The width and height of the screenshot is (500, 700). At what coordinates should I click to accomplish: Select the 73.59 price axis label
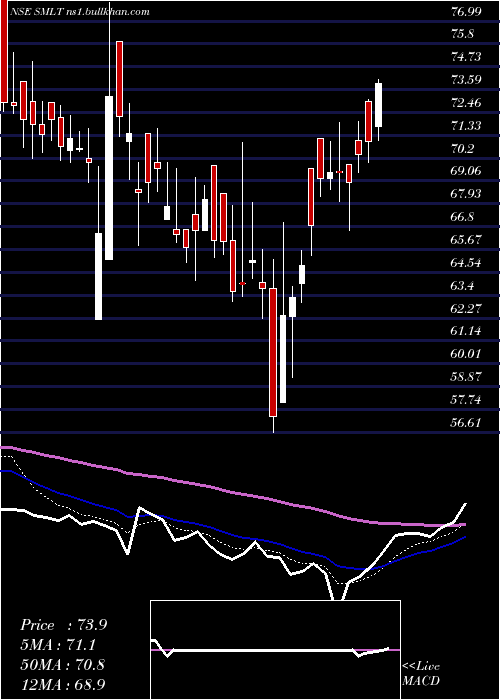pyautogui.click(x=466, y=80)
